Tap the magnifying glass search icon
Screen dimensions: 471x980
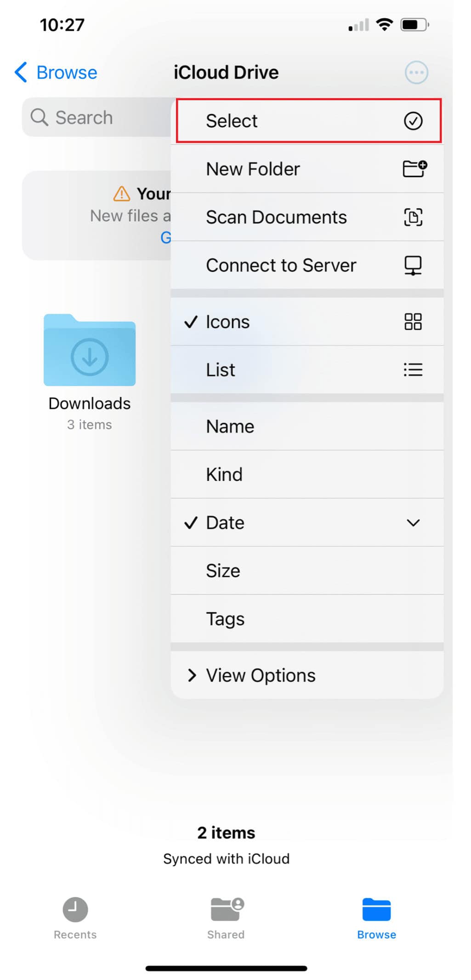click(39, 117)
